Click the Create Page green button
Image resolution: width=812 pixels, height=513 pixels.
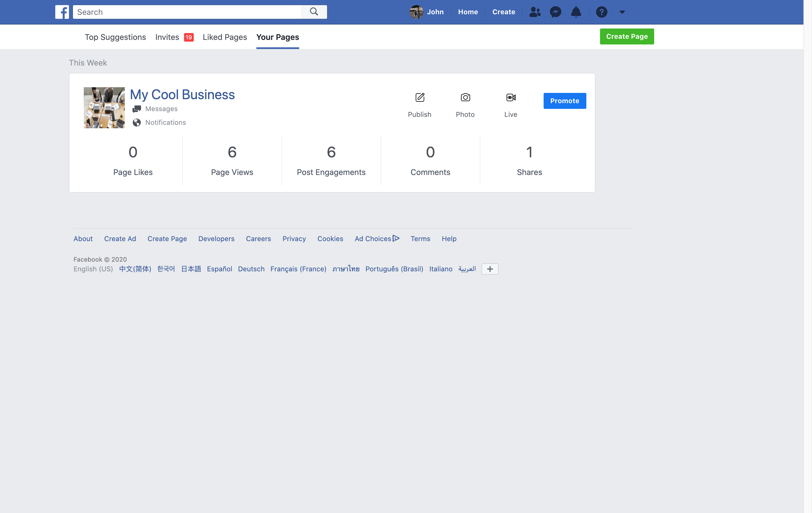pos(627,36)
